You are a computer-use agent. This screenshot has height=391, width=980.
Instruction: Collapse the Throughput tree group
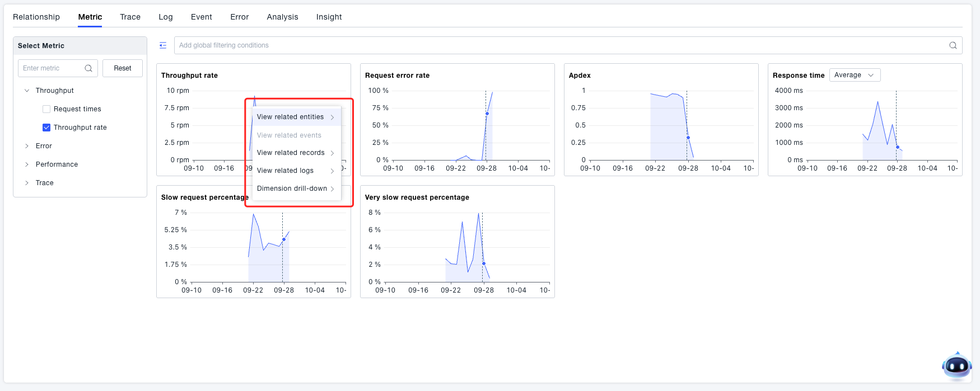point(27,91)
